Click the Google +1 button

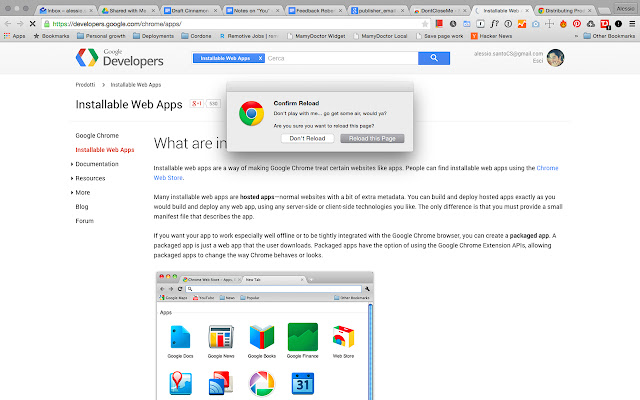(x=197, y=104)
